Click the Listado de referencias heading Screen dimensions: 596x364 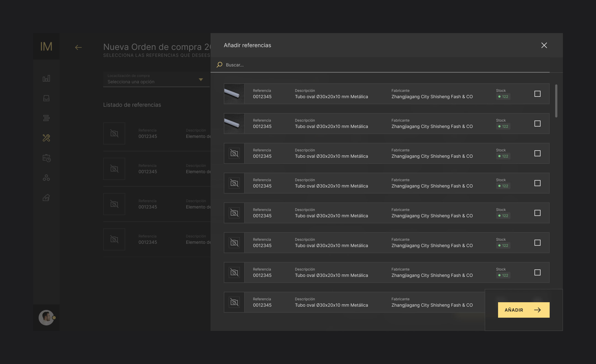coord(132,105)
